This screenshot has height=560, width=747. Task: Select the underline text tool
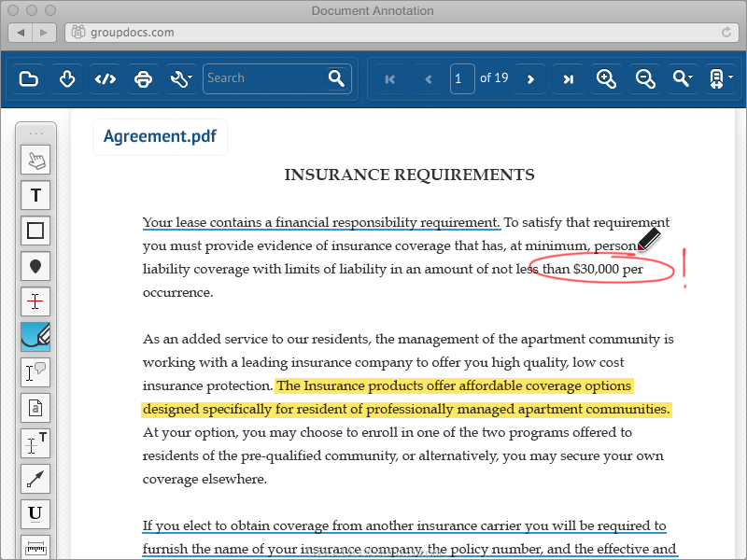coord(35,514)
